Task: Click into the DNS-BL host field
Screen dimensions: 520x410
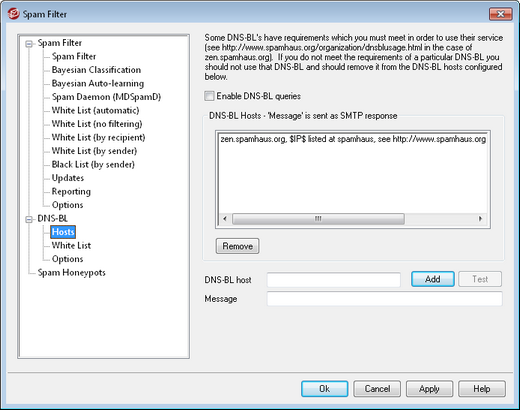Action: [334, 280]
